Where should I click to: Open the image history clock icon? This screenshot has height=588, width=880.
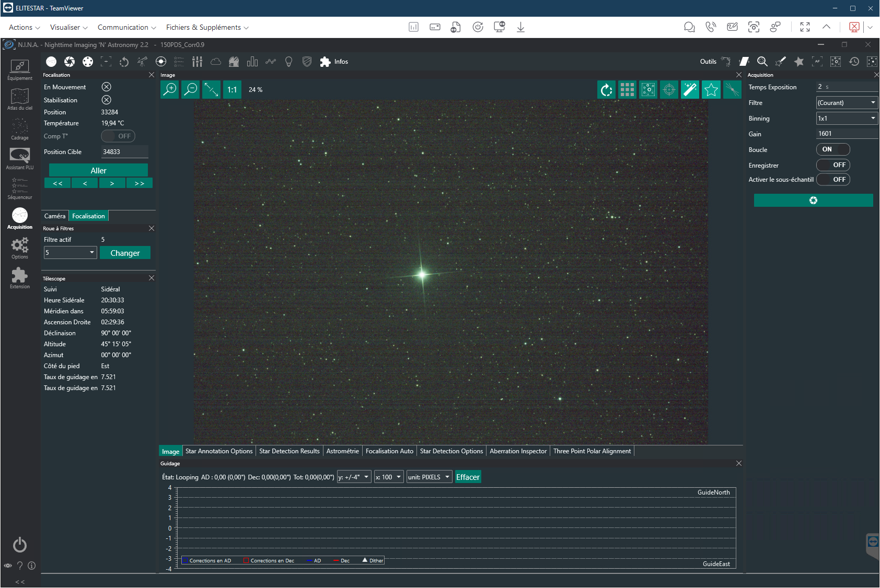[854, 62]
